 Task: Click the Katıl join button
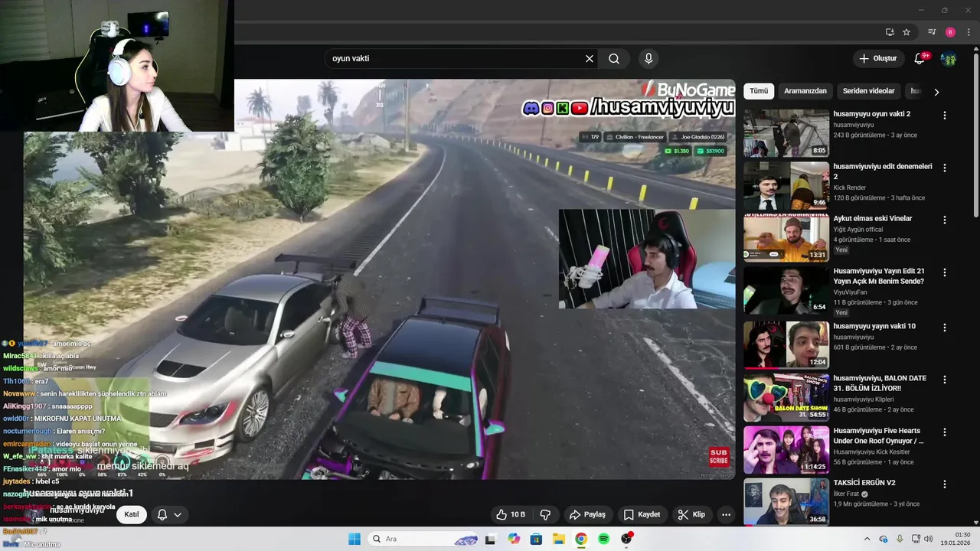pyautogui.click(x=132, y=514)
